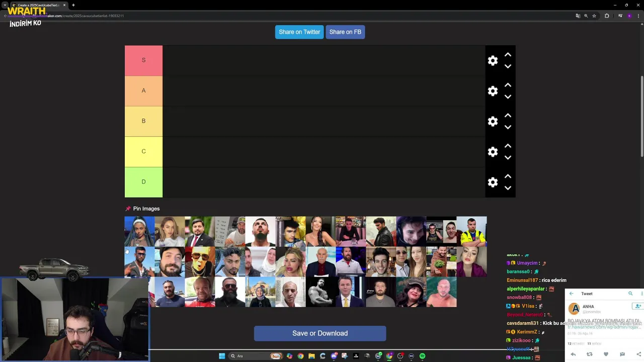The width and height of the screenshot is (644, 362).
Task: Open settings gear for the A tier
Action: click(493, 91)
